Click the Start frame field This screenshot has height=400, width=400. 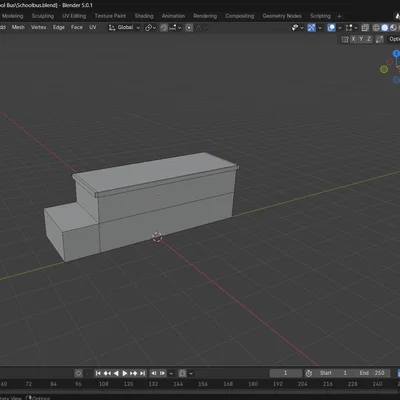pos(334,373)
